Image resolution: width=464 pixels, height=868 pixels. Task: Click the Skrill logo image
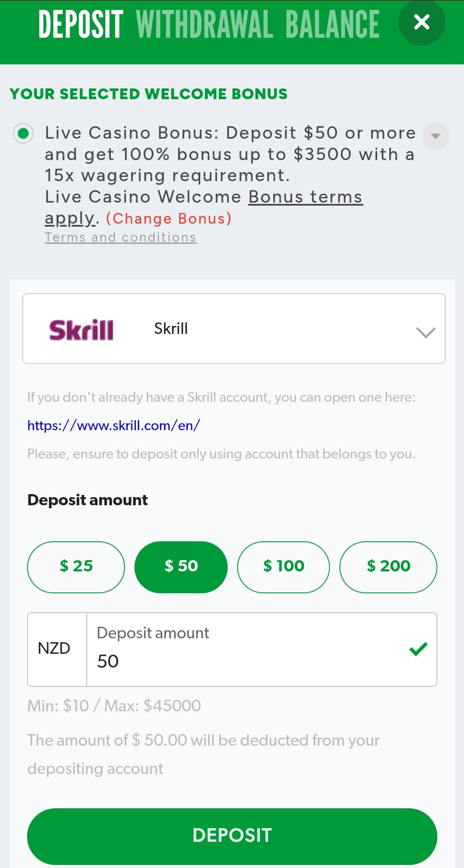[81, 330]
